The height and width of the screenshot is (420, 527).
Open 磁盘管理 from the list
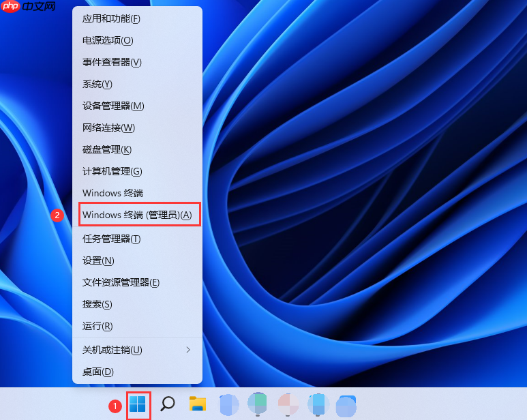point(107,149)
